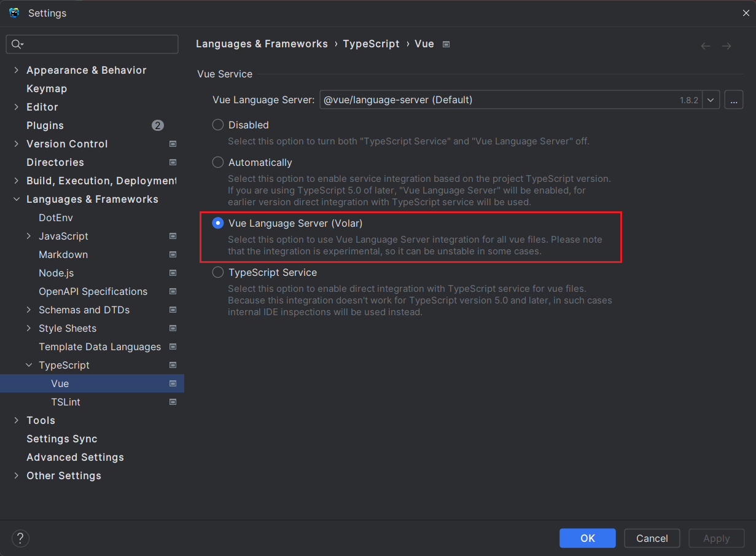Close the Settings dialog window
Screen dimensions: 756x556
(746, 13)
